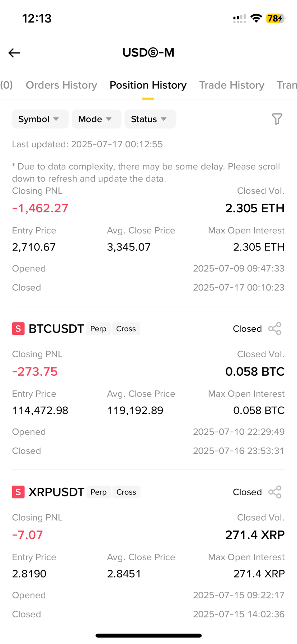
Task: Open the filter funnel icon
Action: click(x=277, y=119)
